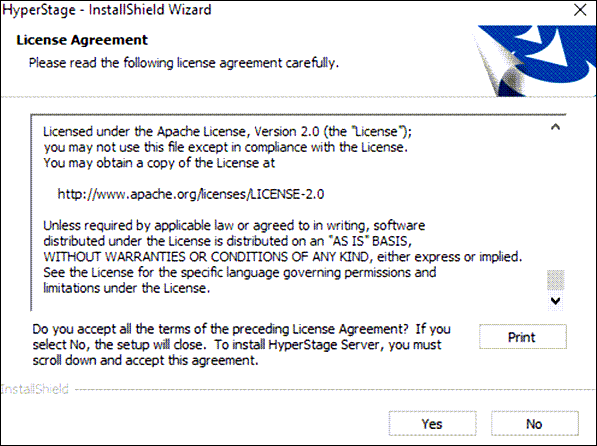The image size is (597, 446).
Task: Click the Apache LICENSE-2.0 URL text
Action: pos(191,194)
